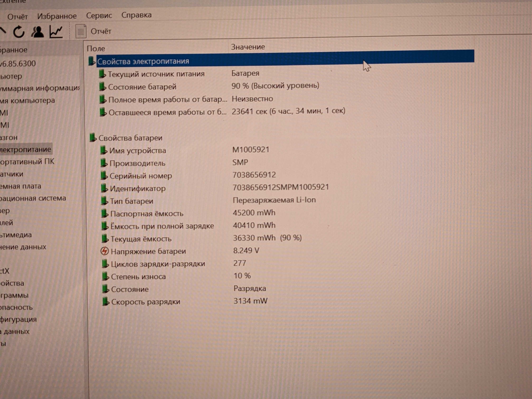Click the report document icon
The image size is (532, 399).
pyautogui.click(x=81, y=31)
